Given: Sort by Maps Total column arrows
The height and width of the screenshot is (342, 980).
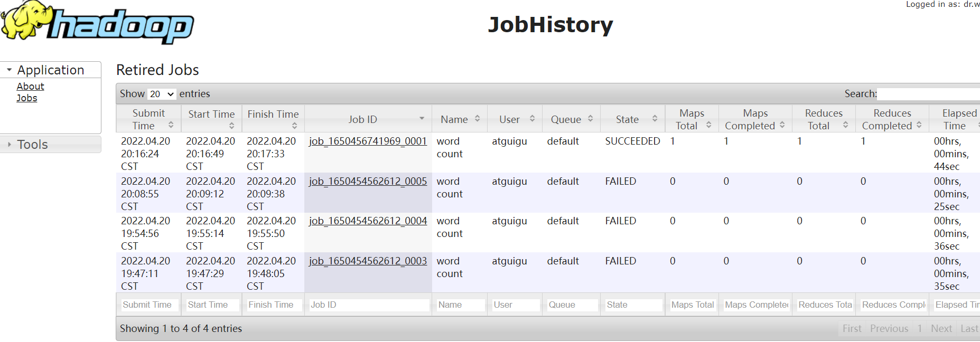Looking at the screenshot, I should (708, 125).
